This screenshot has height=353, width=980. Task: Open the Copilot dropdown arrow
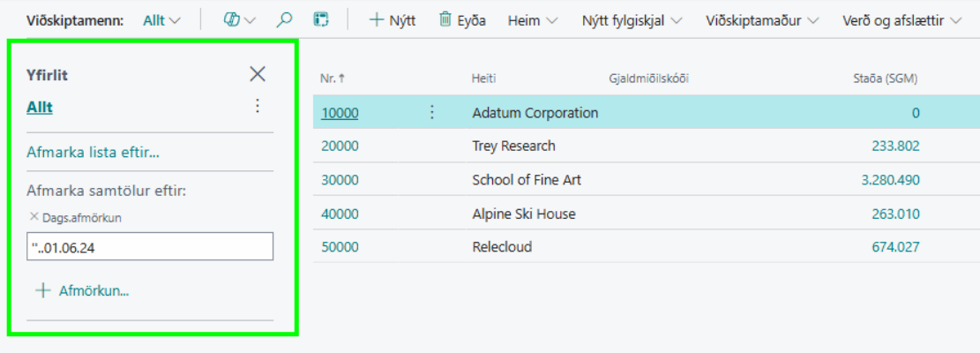[251, 19]
